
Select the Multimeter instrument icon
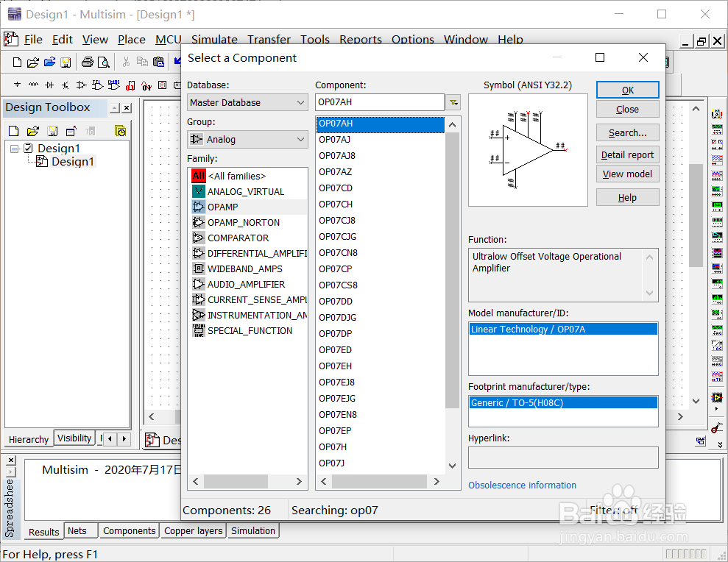click(717, 113)
